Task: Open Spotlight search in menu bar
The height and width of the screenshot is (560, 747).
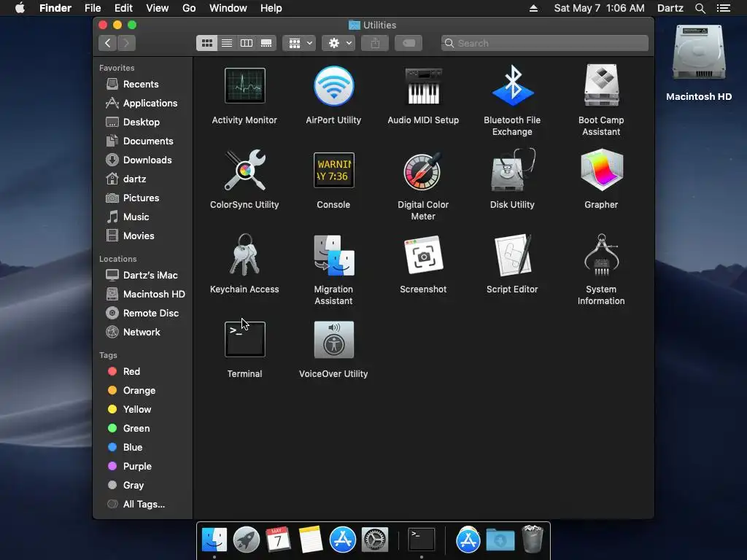Action: tap(700, 8)
